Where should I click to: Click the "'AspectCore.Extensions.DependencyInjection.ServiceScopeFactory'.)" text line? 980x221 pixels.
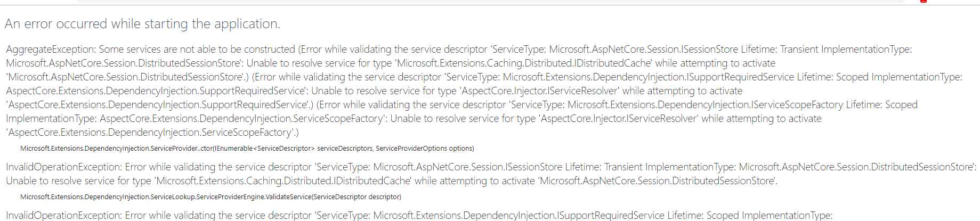click(x=153, y=133)
